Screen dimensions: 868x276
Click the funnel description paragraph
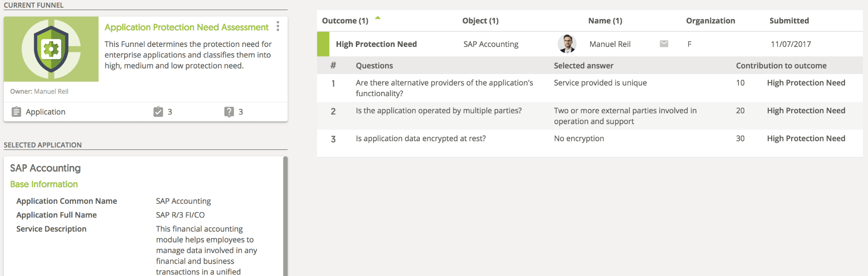point(188,55)
